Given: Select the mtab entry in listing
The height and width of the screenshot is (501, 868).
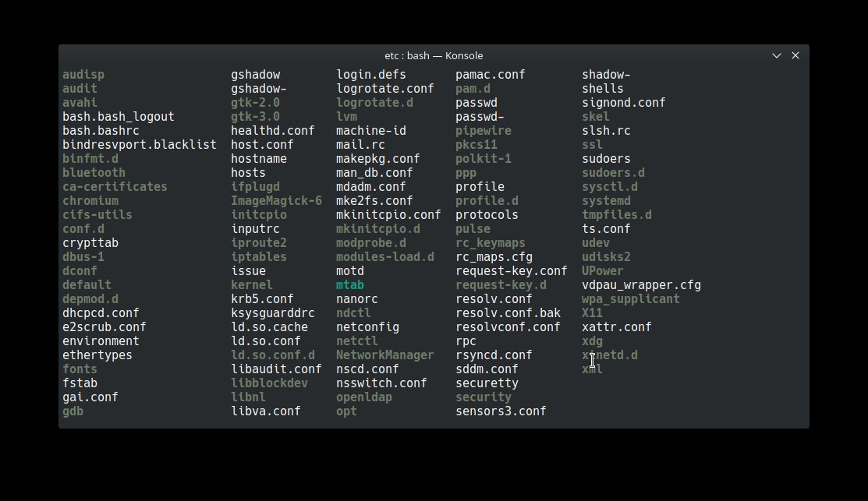Looking at the screenshot, I should pos(350,285).
